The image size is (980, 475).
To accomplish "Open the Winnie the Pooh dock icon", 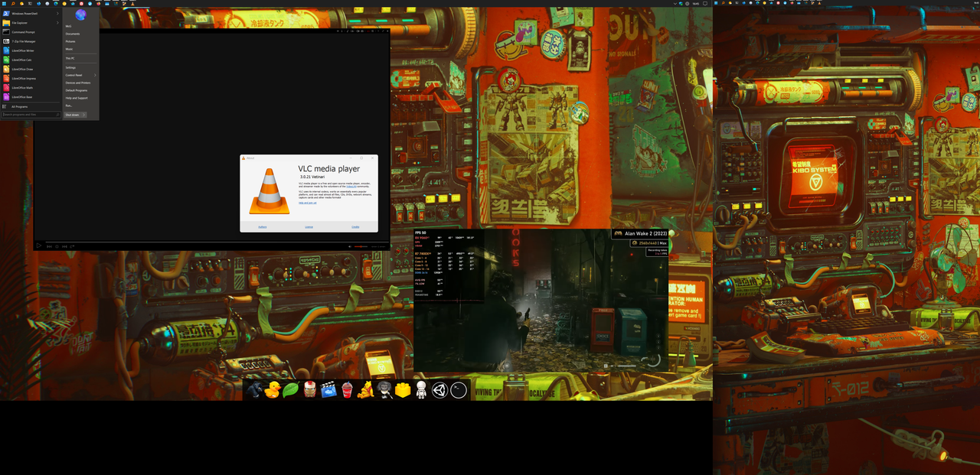I will coord(366,390).
